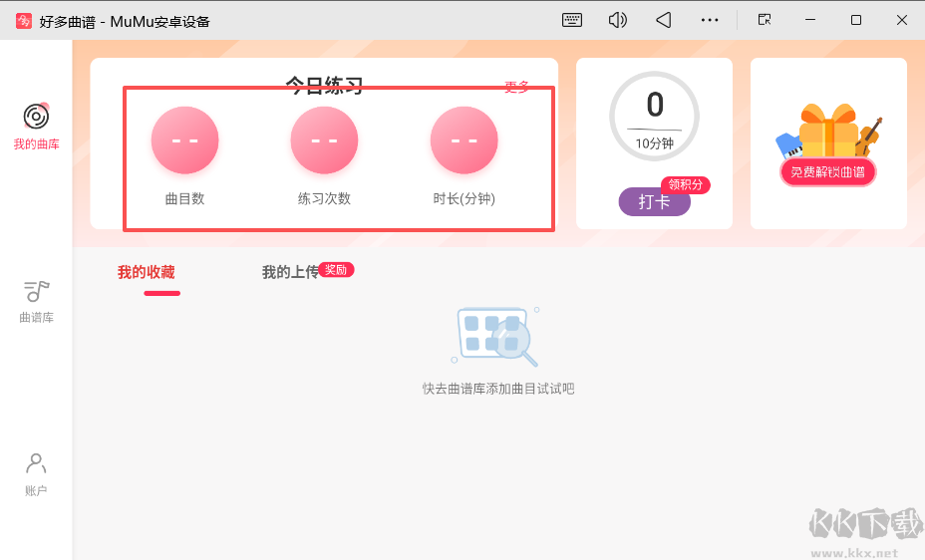925x560 pixels.
Task: Open the three-dots more options menu
Action: tap(709, 20)
